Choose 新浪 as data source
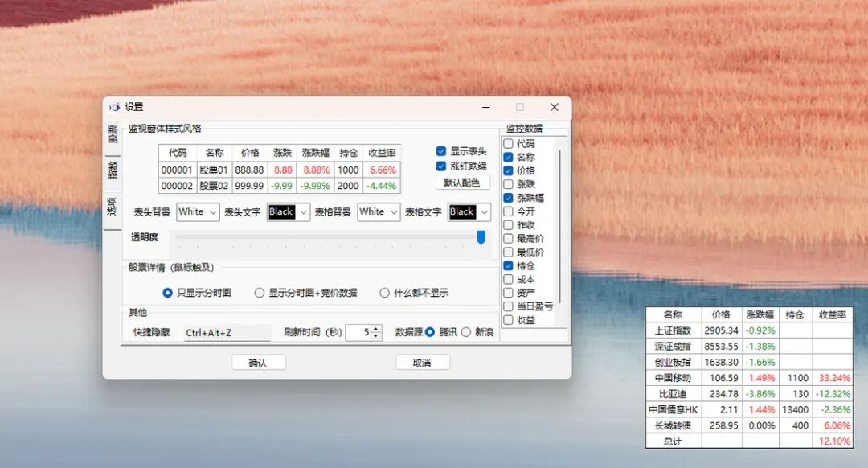This screenshot has width=868, height=468. pos(466,332)
